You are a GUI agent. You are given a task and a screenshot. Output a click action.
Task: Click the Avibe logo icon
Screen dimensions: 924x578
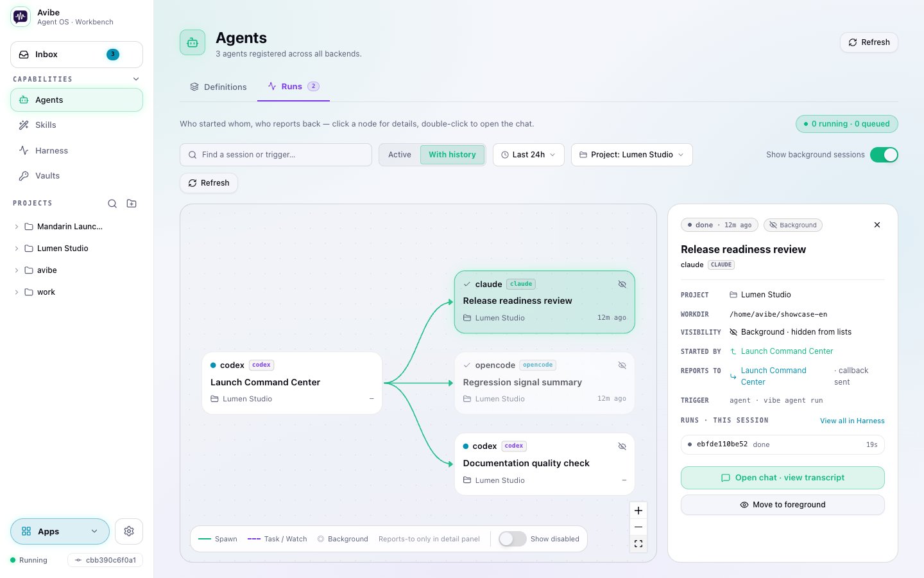tap(21, 17)
